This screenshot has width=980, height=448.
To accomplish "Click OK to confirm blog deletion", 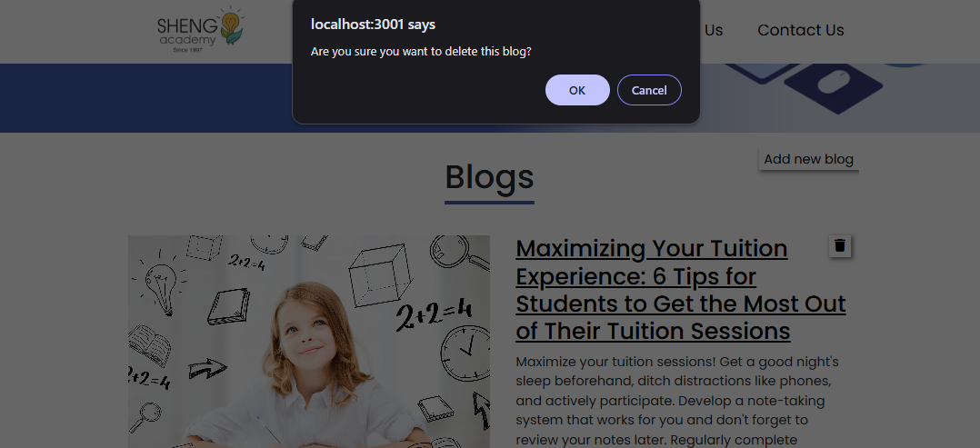I will tap(577, 90).
